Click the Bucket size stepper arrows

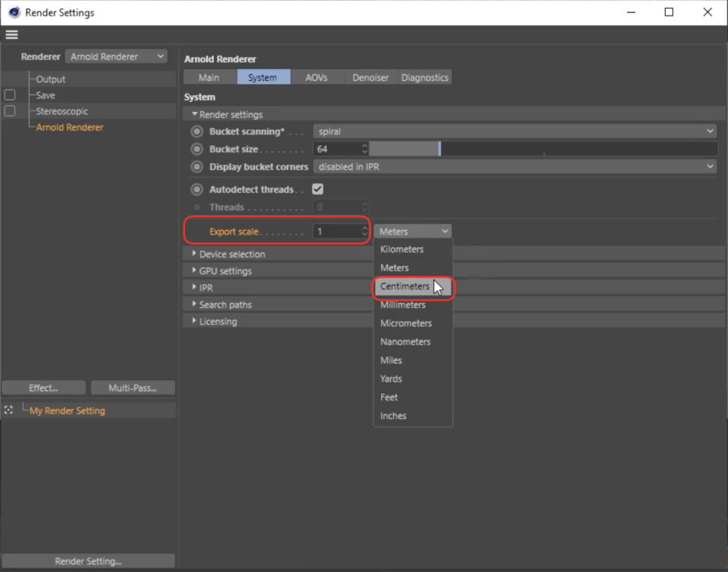(365, 149)
